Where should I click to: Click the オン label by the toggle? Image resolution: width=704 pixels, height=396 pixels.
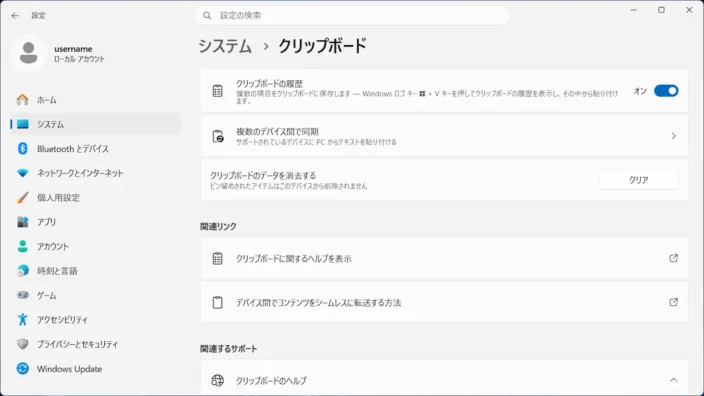pyautogui.click(x=640, y=91)
